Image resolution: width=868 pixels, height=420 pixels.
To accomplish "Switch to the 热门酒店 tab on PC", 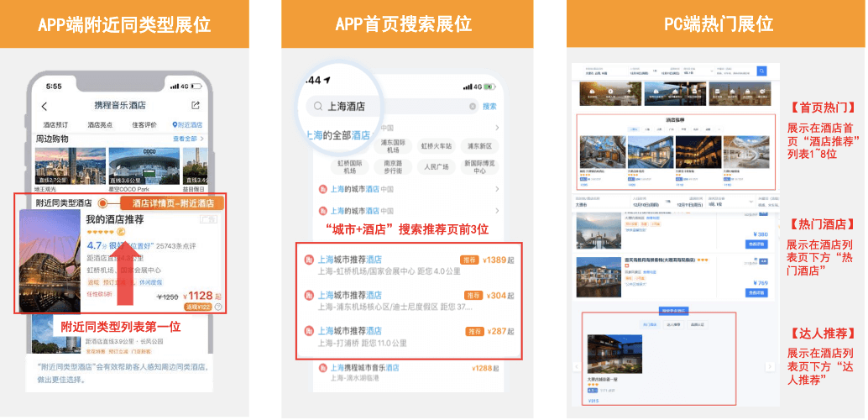I will 650,324.
